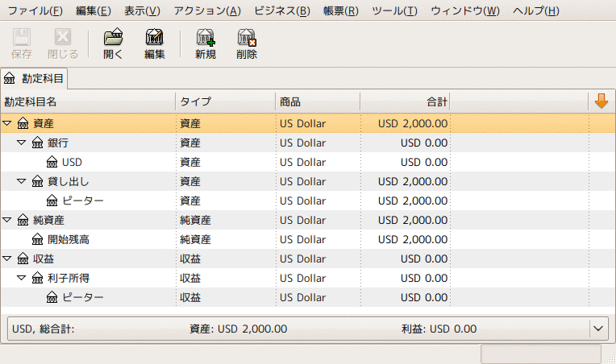Collapse the 銀行 account branch
The width and height of the screenshot is (616, 364).
22,143
